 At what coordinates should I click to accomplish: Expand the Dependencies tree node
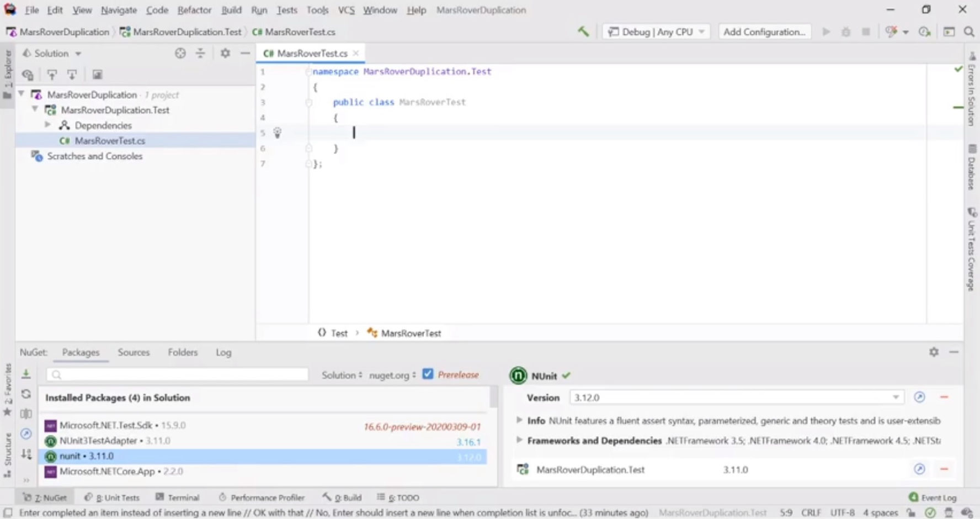click(48, 125)
